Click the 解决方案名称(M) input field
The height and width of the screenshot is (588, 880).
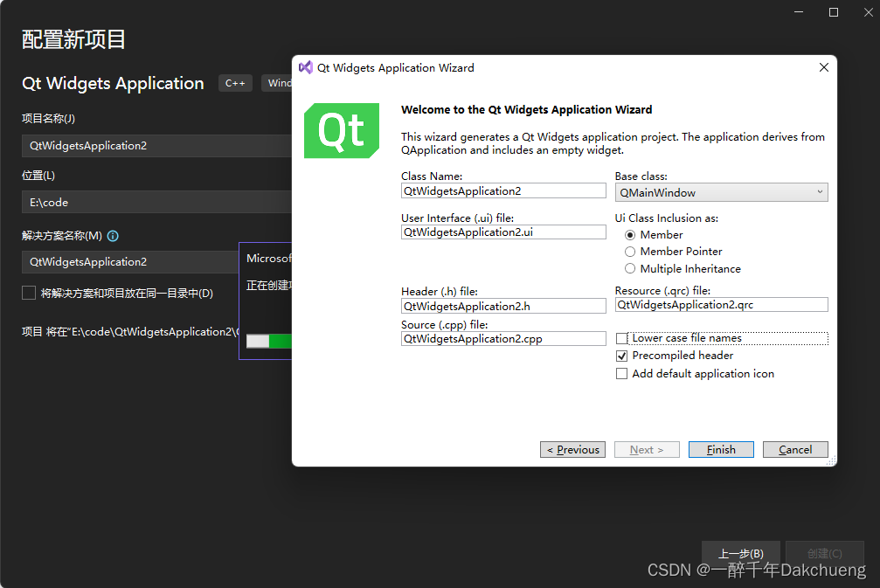(130, 261)
